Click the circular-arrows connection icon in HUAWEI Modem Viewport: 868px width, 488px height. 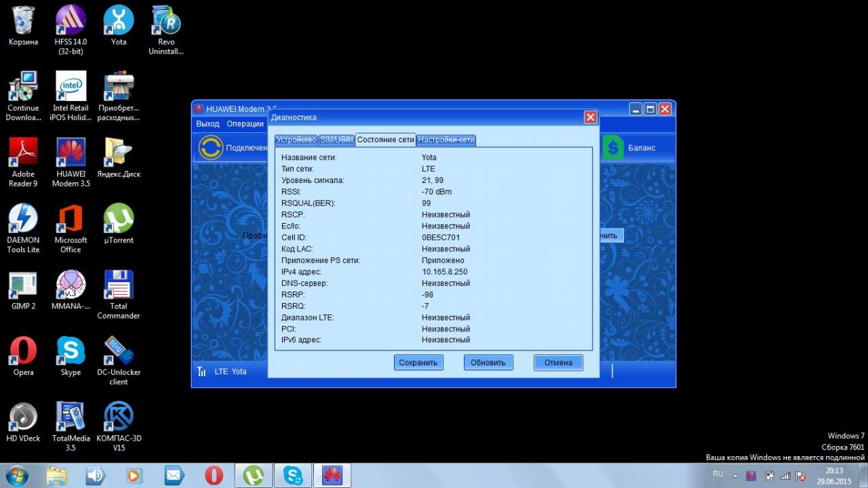(211, 147)
